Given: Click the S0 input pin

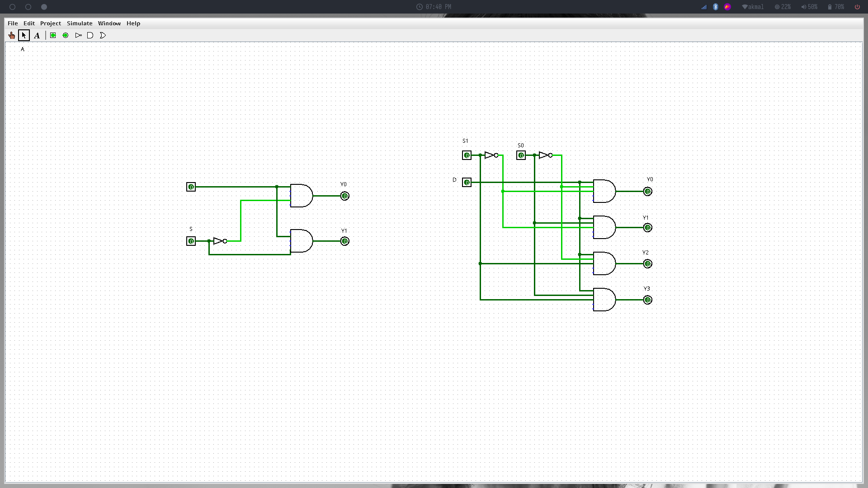Looking at the screenshot, I should [521, 155].
